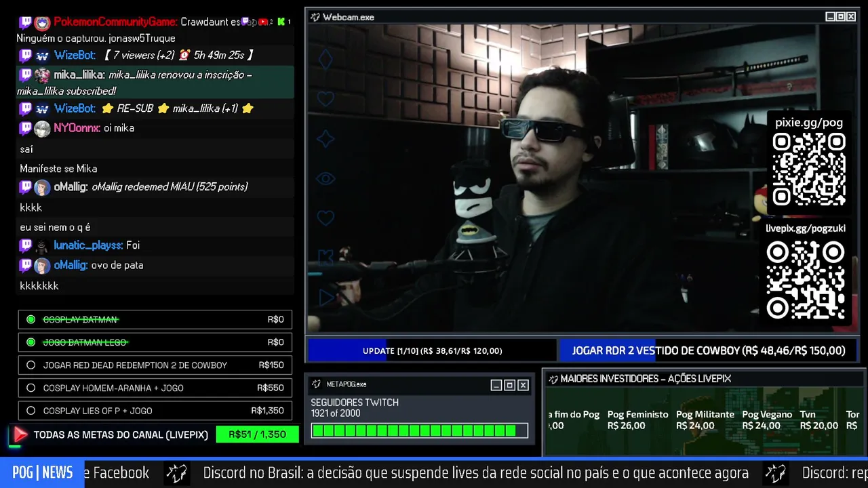This screenshot has height=488, width=868.
Task: Click WizeBot's avatar in the viewers message
Action: [42, 56]
